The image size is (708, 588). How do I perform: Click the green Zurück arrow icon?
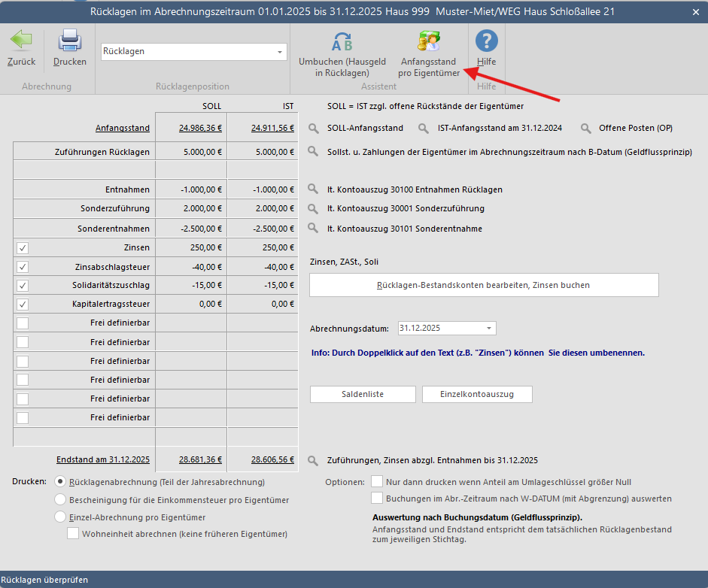point(21,40)
